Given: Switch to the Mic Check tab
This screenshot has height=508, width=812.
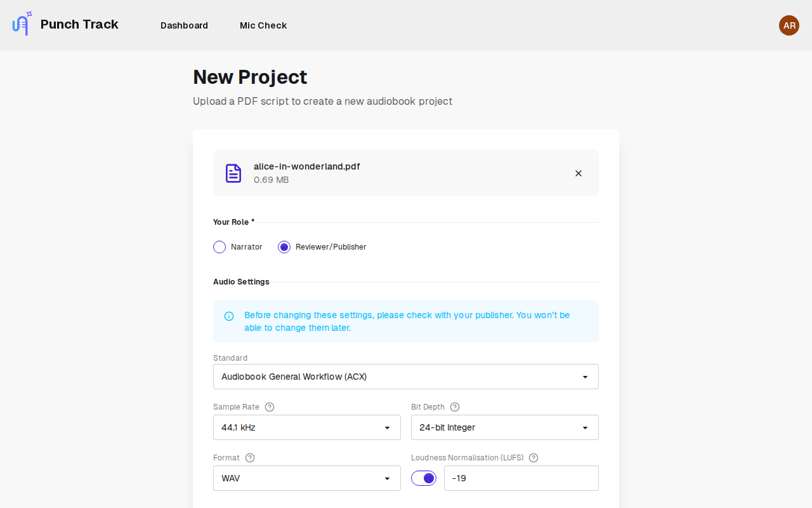Looking at the screenshot, I should click(x=263, y=25).
